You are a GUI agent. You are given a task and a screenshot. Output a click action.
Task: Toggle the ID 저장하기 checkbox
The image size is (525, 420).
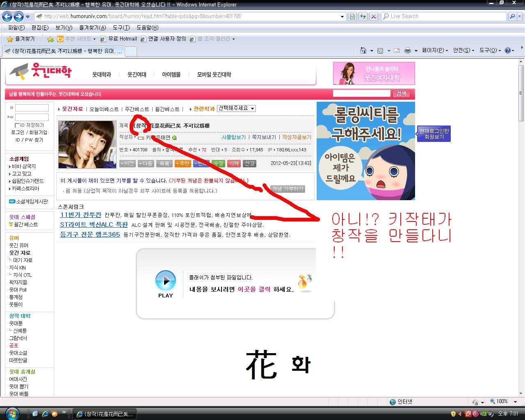point(17,125)
